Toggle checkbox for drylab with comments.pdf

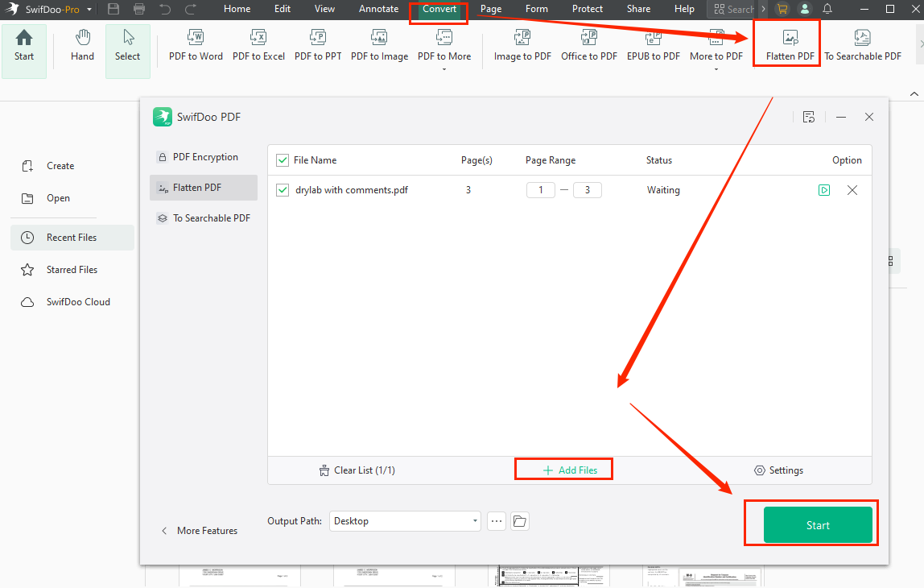coord(283,190)
